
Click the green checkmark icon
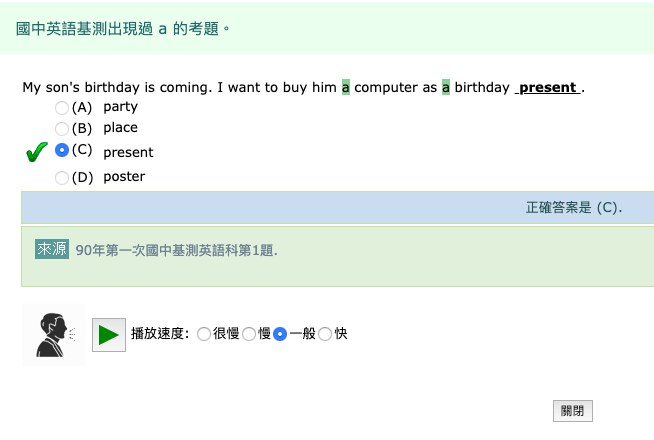pos(36,152)
